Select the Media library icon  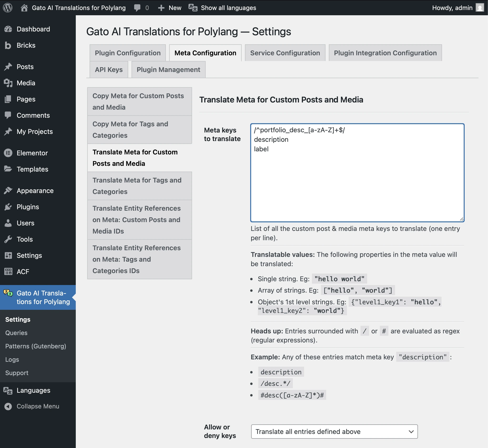(8, 83)
